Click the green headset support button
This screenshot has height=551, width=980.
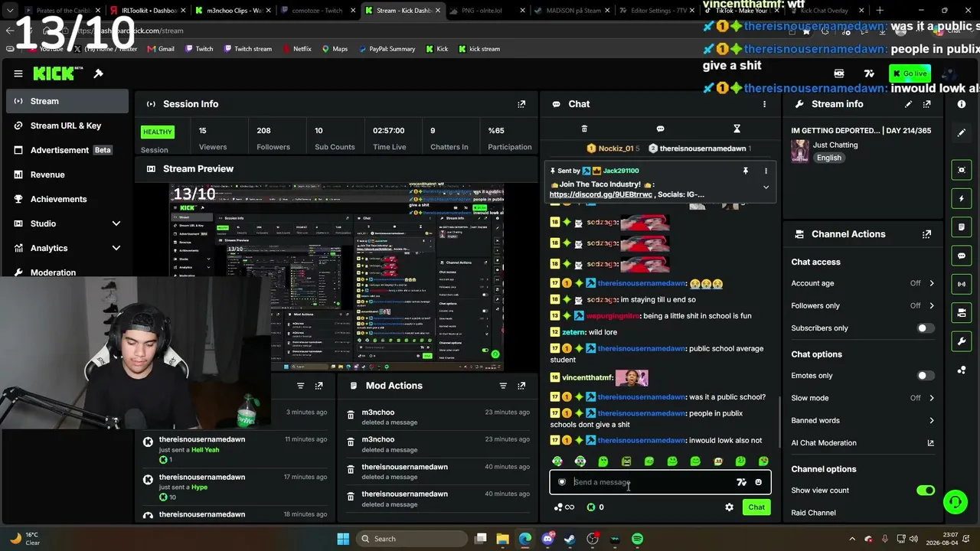pyautogui.click(x=955, y=502)
